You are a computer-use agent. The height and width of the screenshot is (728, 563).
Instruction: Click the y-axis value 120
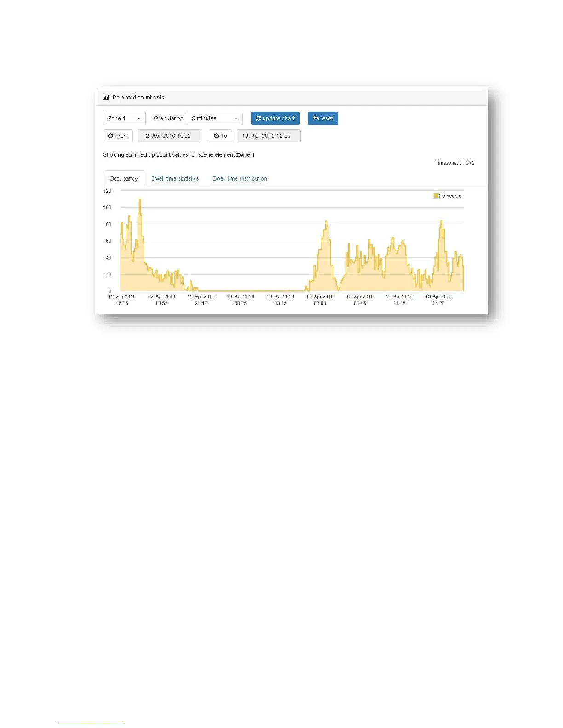[107, 191]
